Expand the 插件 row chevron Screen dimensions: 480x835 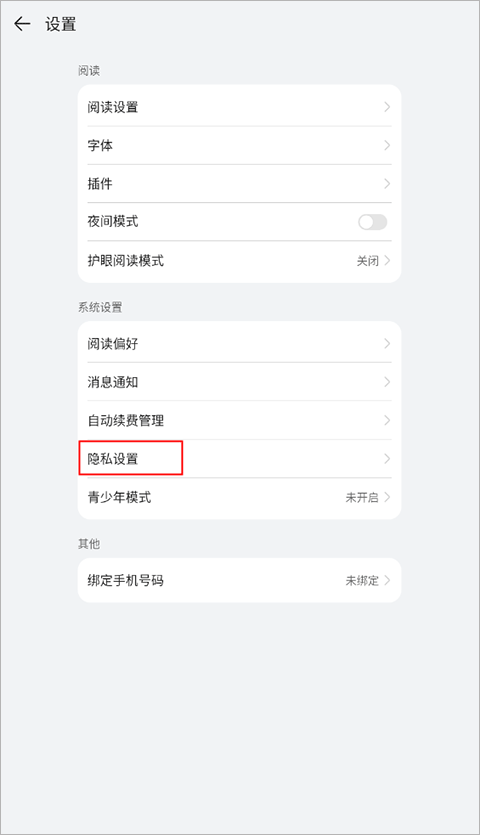tap(387, 184)
